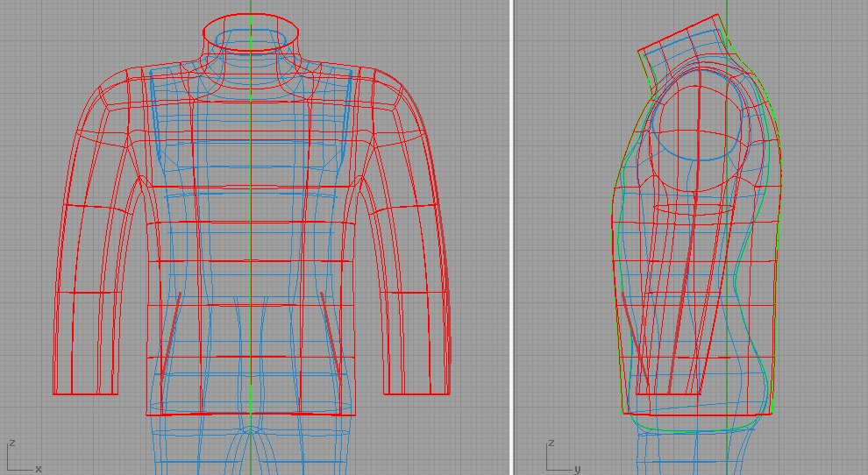Select the red collar top ellipse in front view
This screenshot has width=868, height=475.
[x=251, y=32]
